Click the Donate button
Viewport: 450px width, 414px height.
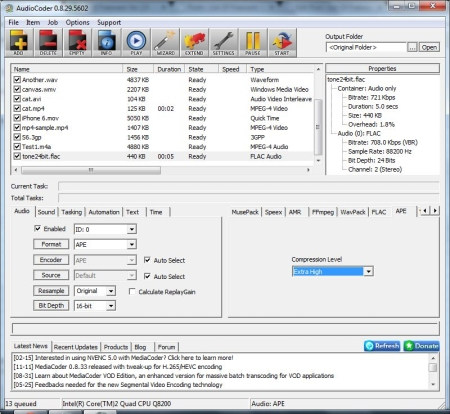(x=422, y=346)
